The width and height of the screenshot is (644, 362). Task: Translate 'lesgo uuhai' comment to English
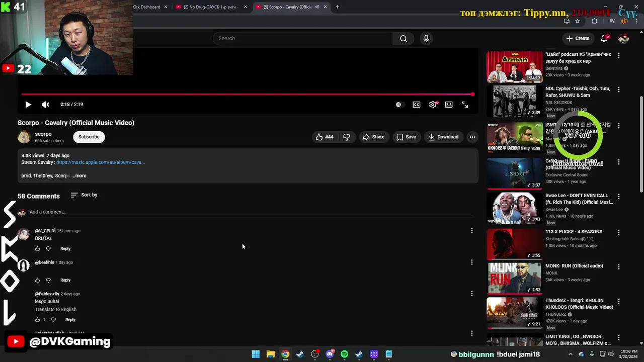(x=55, y=310)
